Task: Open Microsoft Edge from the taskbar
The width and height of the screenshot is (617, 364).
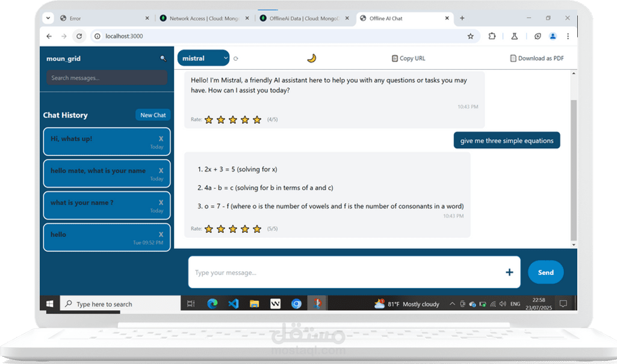Action: point(212,304)
